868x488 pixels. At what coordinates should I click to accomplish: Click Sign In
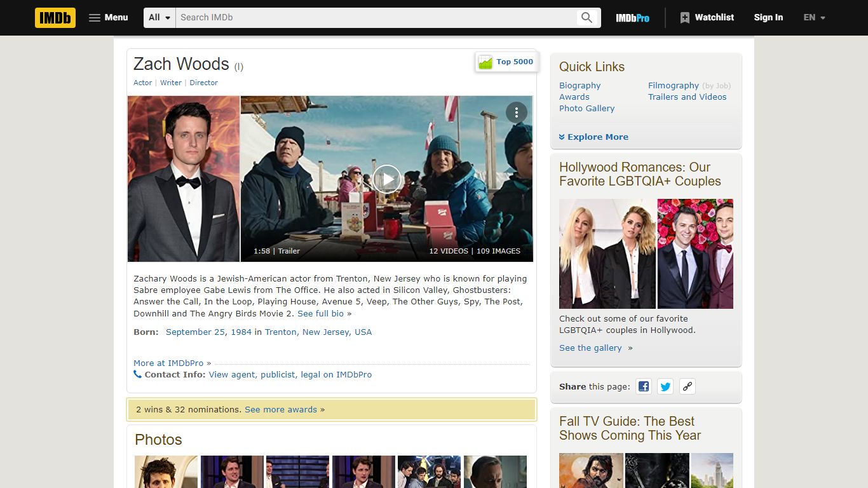768,18
